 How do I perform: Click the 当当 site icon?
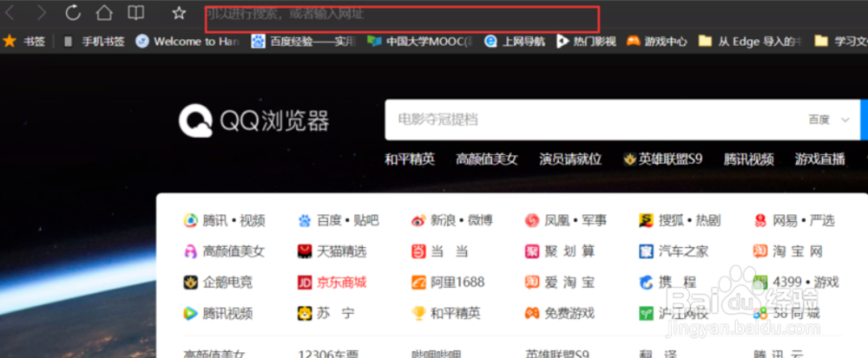418,252
